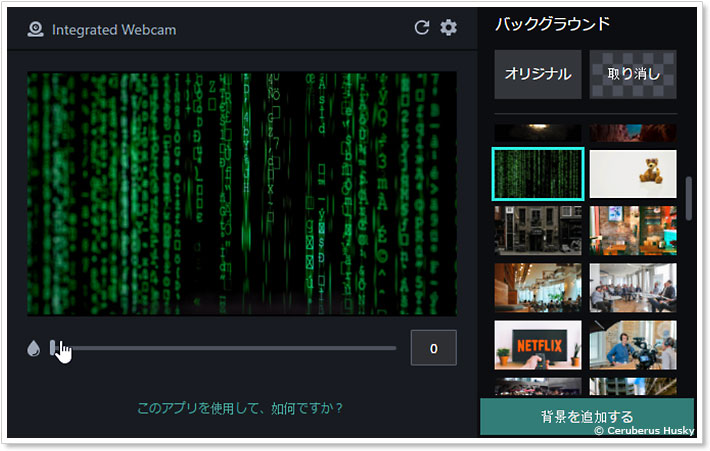Open settings with the gear icon

tap(448, 28)
